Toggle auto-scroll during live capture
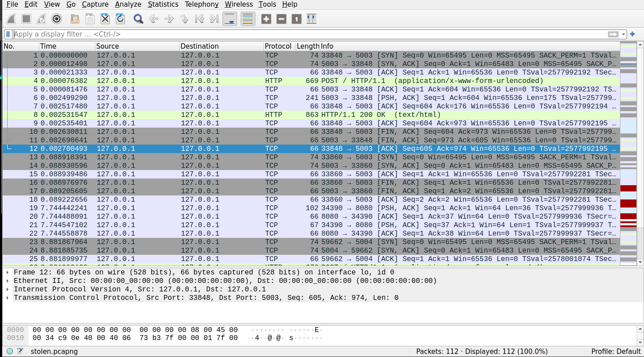Image resolution: width=644 pixels, height=357 pixels. tap(230, 19)
